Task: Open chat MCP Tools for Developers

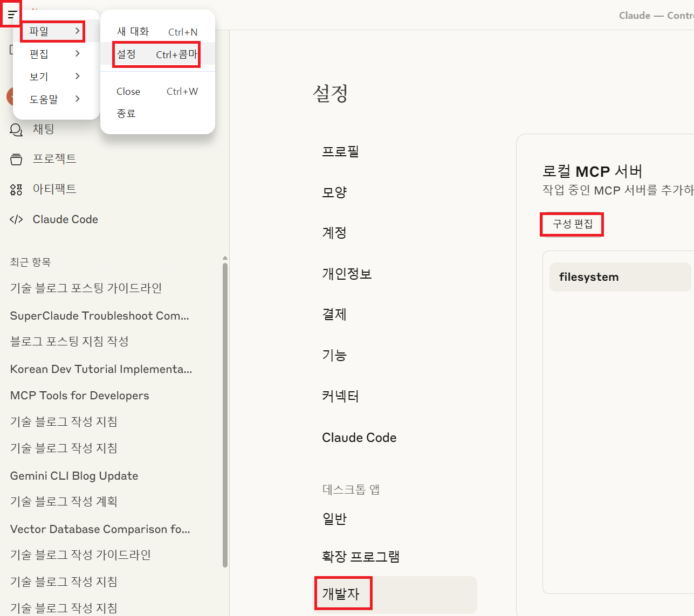Action: (80, 396)
